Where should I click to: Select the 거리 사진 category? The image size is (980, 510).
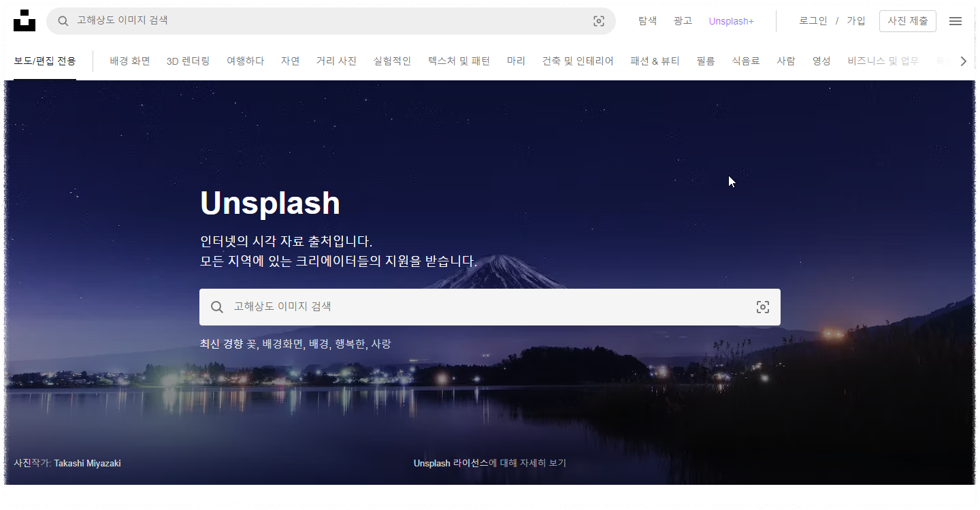point(337,61)
